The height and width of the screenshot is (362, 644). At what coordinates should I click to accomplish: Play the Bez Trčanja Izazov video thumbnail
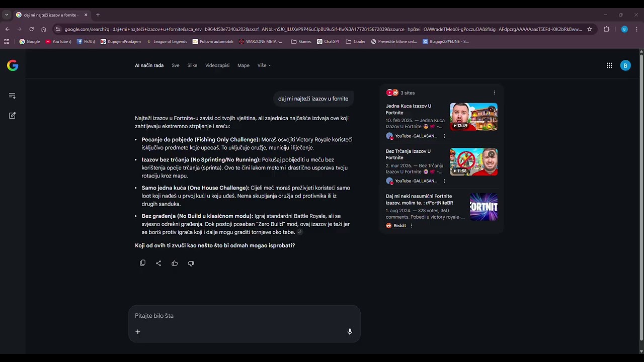[473, 162]
